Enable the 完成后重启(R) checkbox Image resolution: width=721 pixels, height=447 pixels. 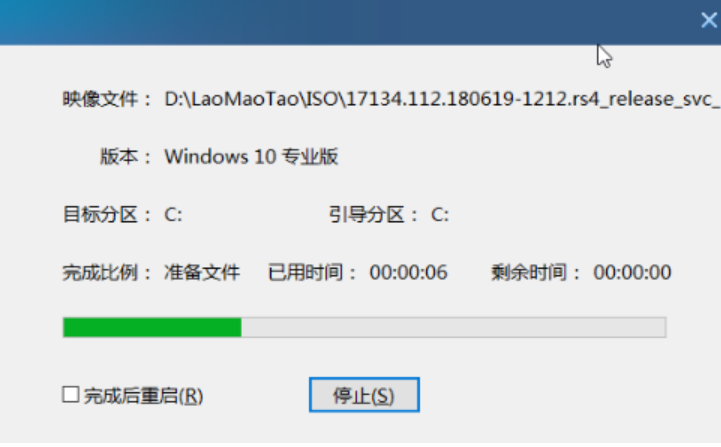click(x=71, y=395)
